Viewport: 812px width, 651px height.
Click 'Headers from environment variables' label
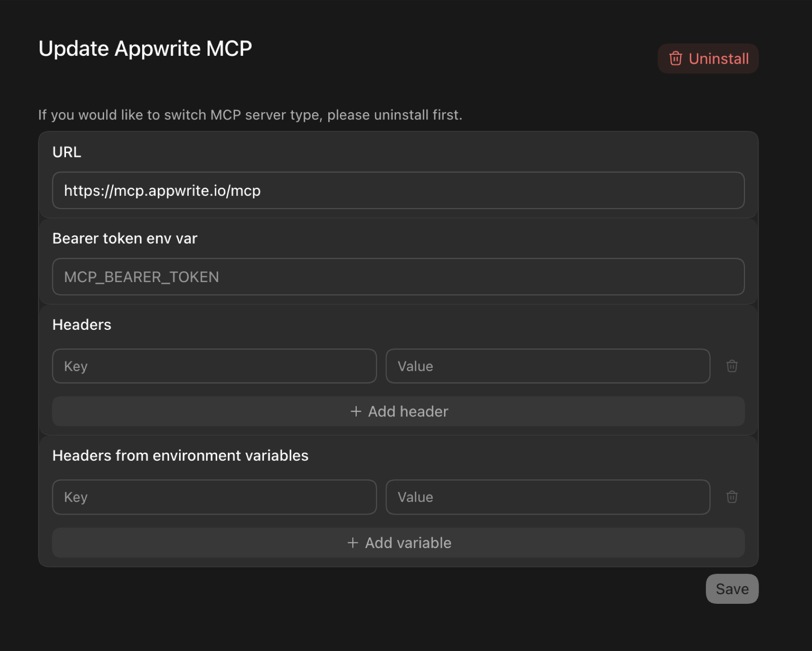pyautogui.click(x=180, y=455)
